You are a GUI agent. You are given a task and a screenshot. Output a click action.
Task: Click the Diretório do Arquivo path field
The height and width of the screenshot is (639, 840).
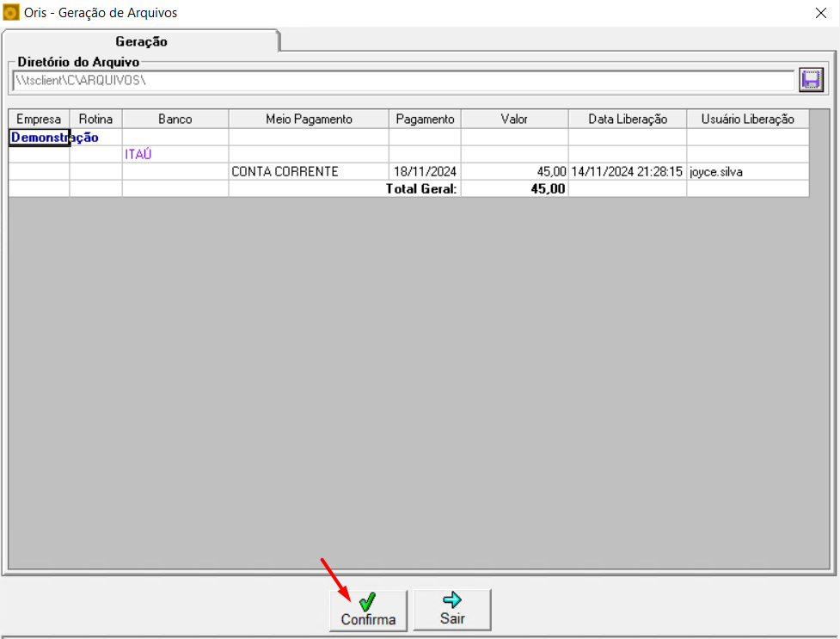pyautogui.click(x=403, y=80)
